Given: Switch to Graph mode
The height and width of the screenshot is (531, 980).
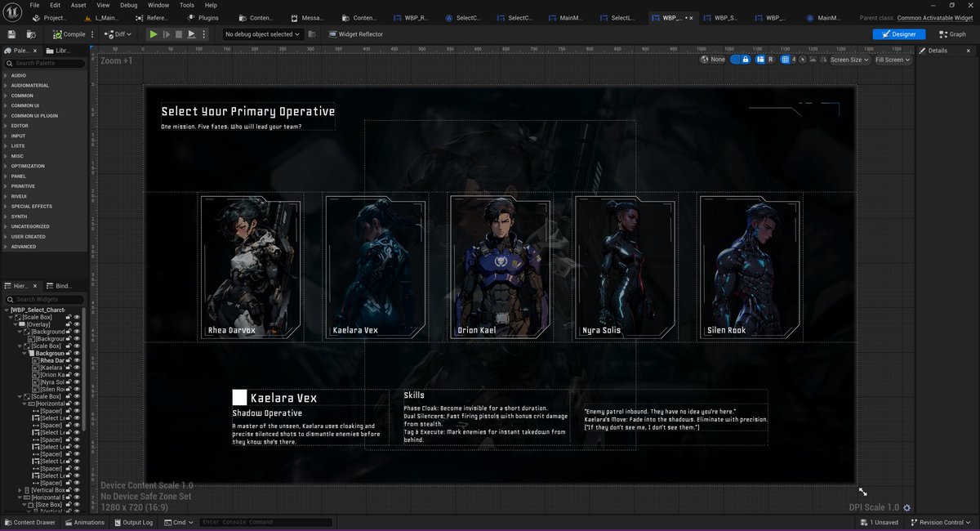Looking at the screenshot, I should (x=952, y=34).
